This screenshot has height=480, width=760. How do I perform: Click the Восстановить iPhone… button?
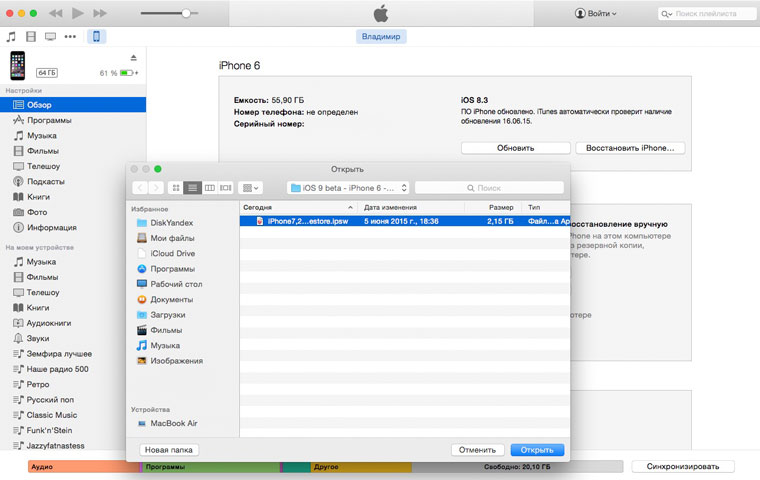pyautogui.click(x=630, y=148)
